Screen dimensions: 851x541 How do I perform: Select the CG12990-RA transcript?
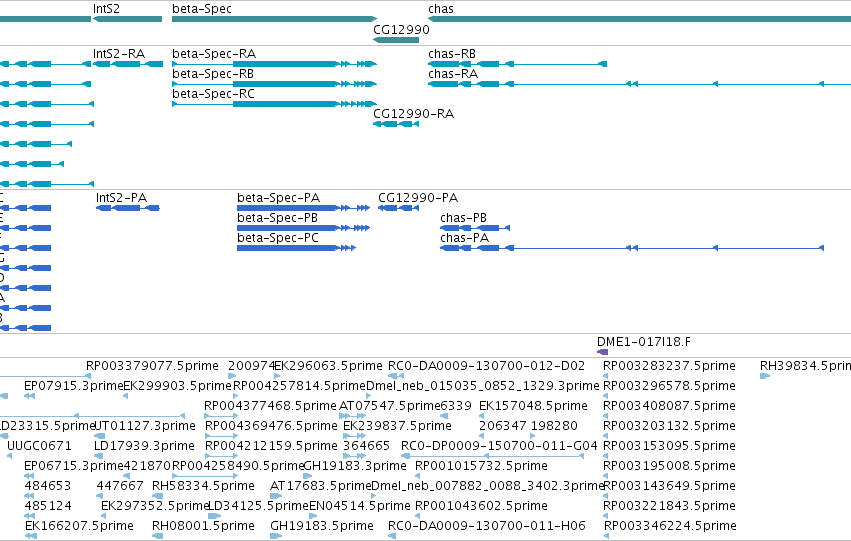click(396, 124)
